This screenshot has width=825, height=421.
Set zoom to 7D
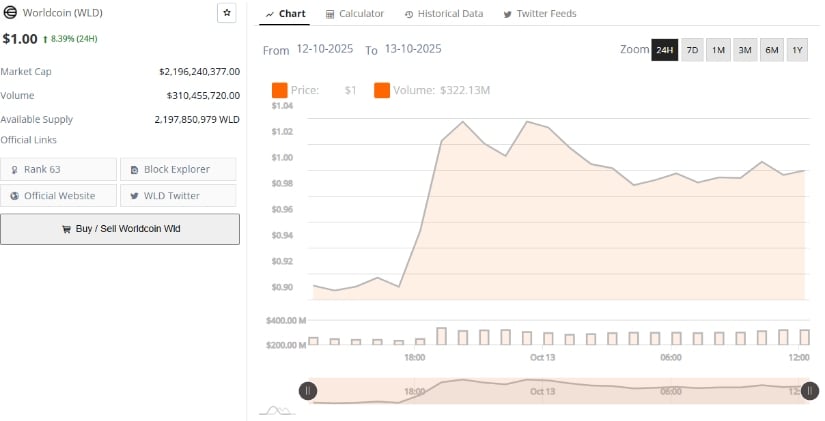point(692,50)
